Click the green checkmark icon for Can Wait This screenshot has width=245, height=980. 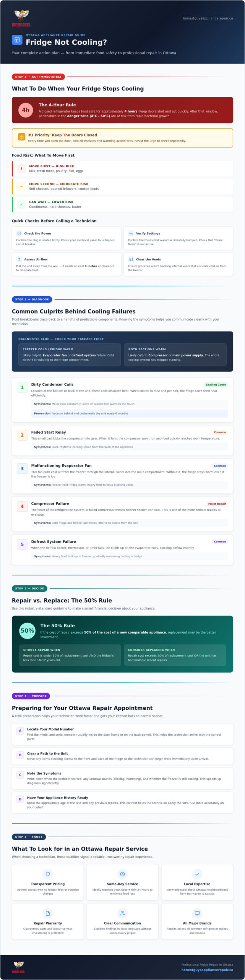click(21, 204)
